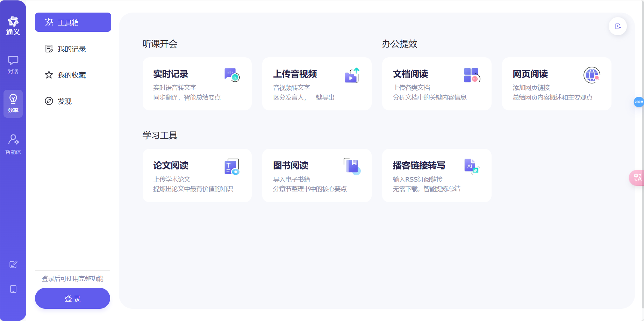The width and height of the screenshot is (644, 321).
Task: Click the globe icon on the 网页阅读 card
Action: tap(592, 75)
